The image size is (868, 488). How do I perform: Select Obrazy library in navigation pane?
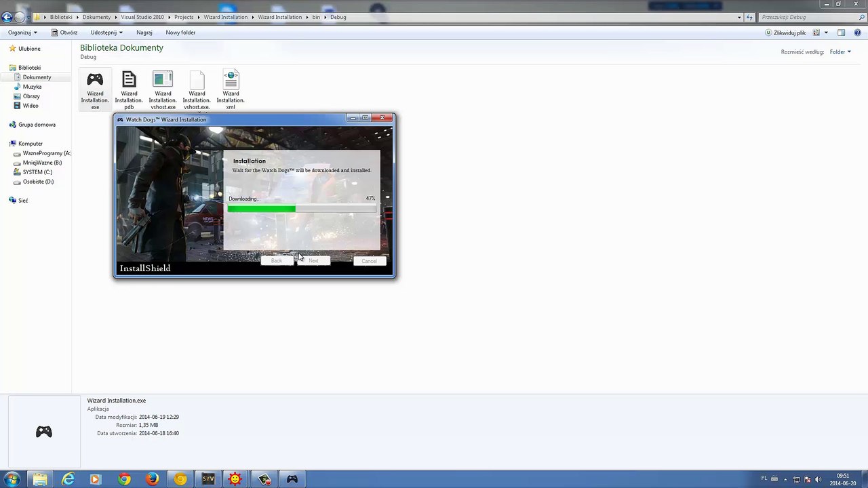[31, 96]
